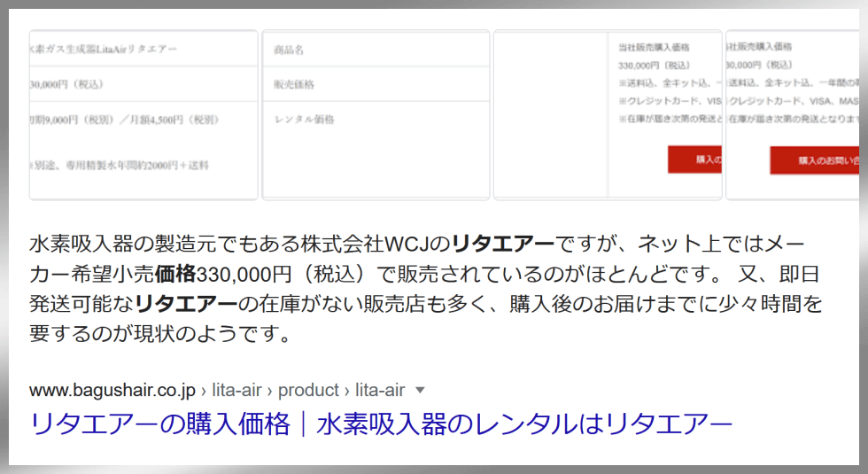The image size is (868, 474).
Task: Open the リタエアーの購入価格 search result link
Action: 380,424
